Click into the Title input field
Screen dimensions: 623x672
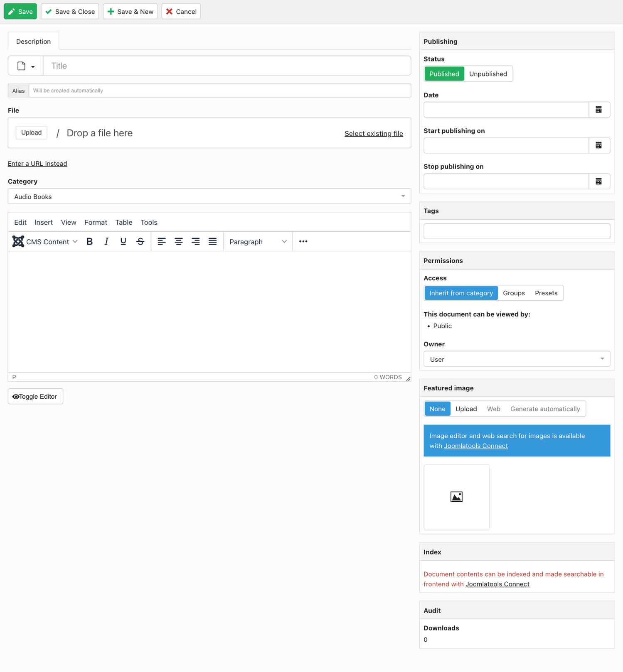click(227, 66)
